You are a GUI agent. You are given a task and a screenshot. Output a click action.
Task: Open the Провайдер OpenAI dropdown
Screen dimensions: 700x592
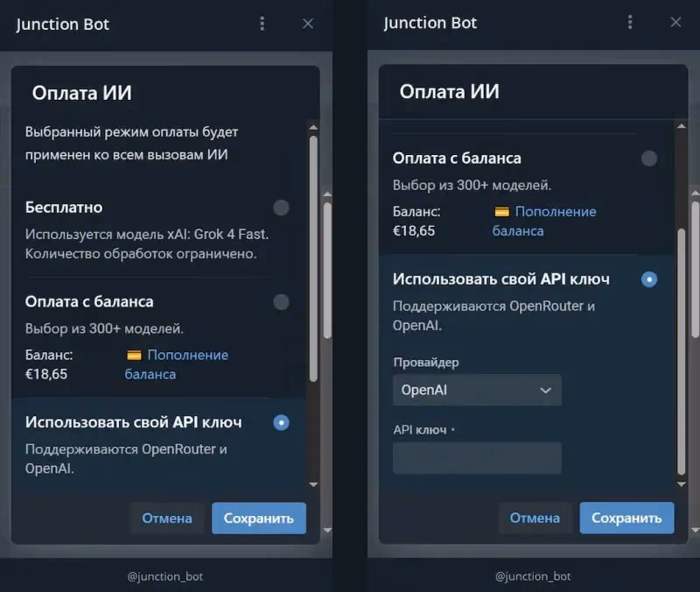click(x=477, y=390)
